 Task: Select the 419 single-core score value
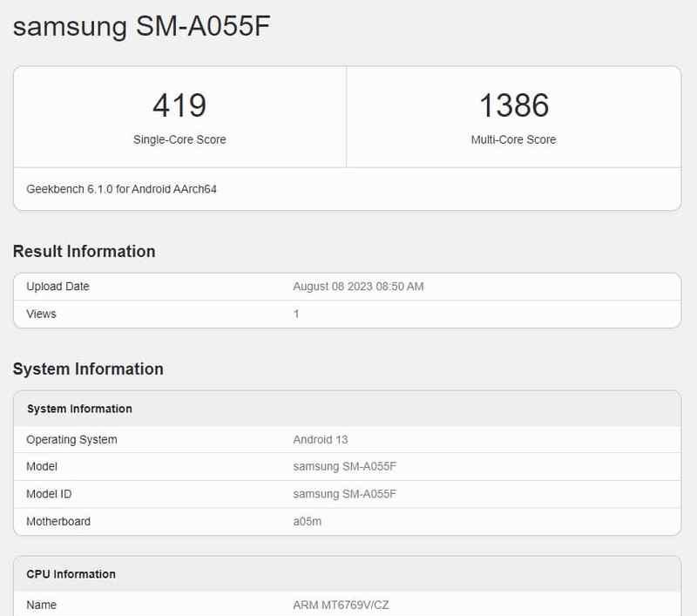click(x=179, y=105)
